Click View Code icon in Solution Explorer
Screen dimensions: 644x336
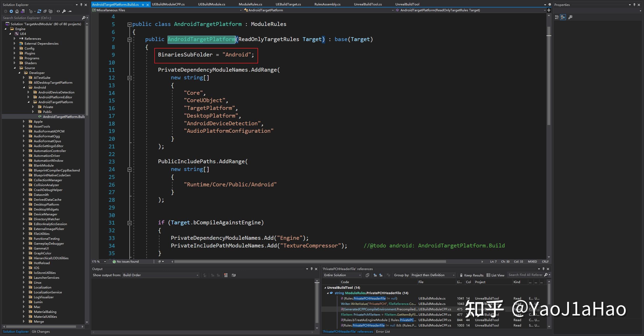click(58, 11)
